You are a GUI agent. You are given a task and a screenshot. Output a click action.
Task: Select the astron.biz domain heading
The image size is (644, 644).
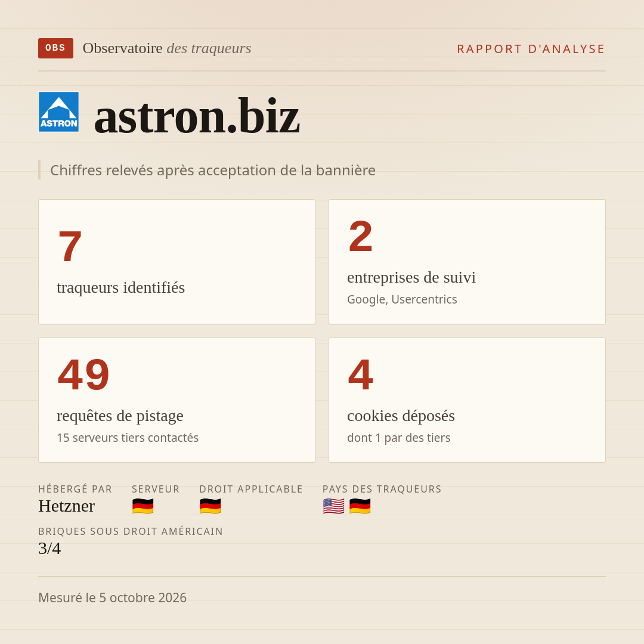point(197,116)
